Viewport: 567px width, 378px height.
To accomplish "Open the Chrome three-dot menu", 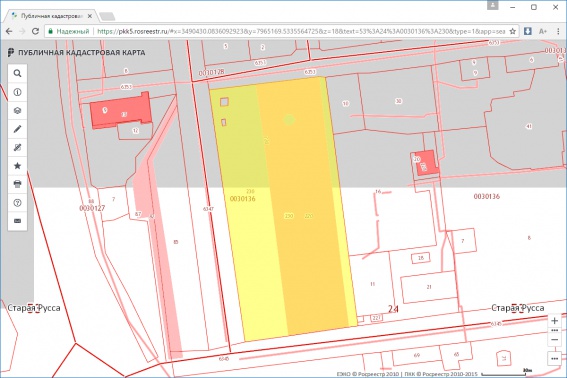I will click(x=558, y=31).
